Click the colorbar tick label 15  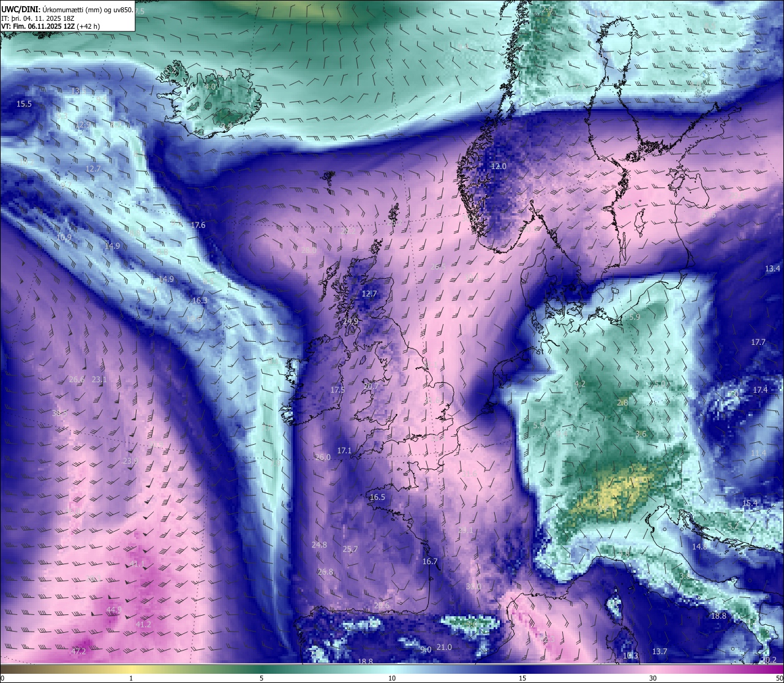522,678
